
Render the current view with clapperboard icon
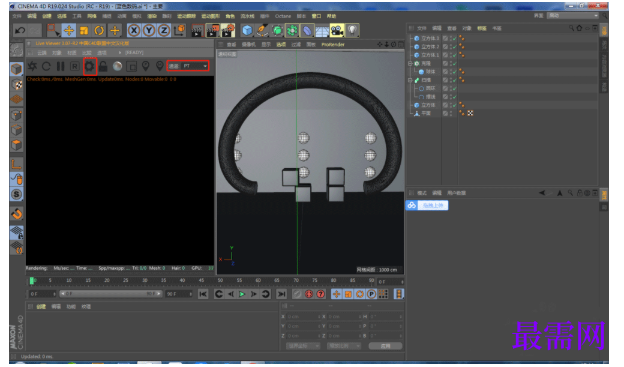pyautogui.click(x=197, y=30)
